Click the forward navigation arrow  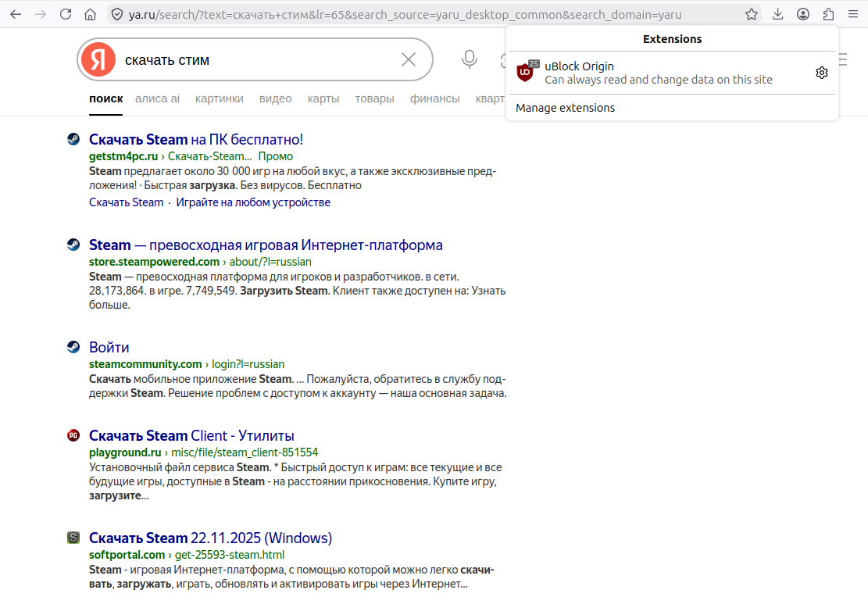pyautogui.click(x=41, y=14)
